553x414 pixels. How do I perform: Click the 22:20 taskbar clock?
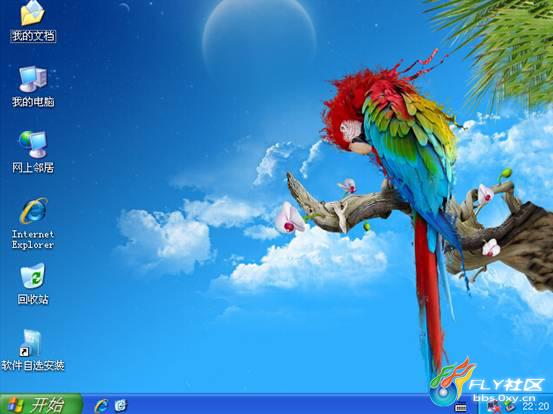535,407
